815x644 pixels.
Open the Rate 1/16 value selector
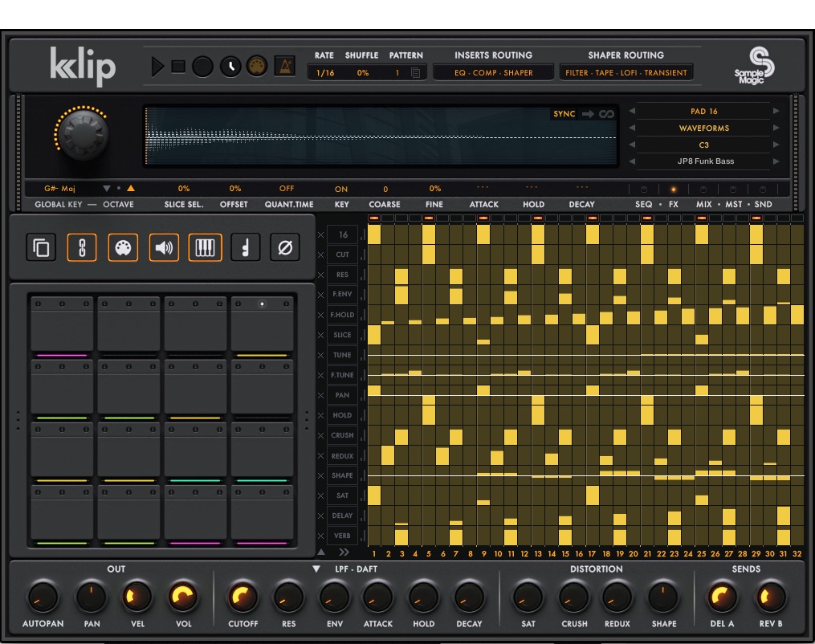[325, 73]
